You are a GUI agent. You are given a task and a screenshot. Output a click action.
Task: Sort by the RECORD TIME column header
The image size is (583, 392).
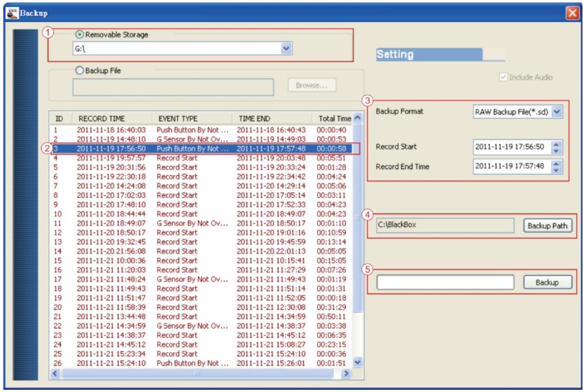pos(112,118)
